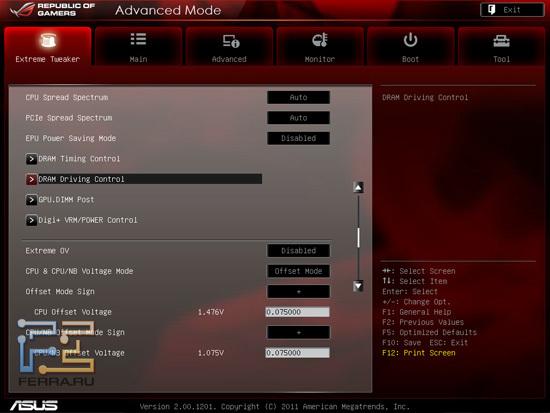
Task: Open EPU Power Saving Mode dropdown
Action: point(299,138)
